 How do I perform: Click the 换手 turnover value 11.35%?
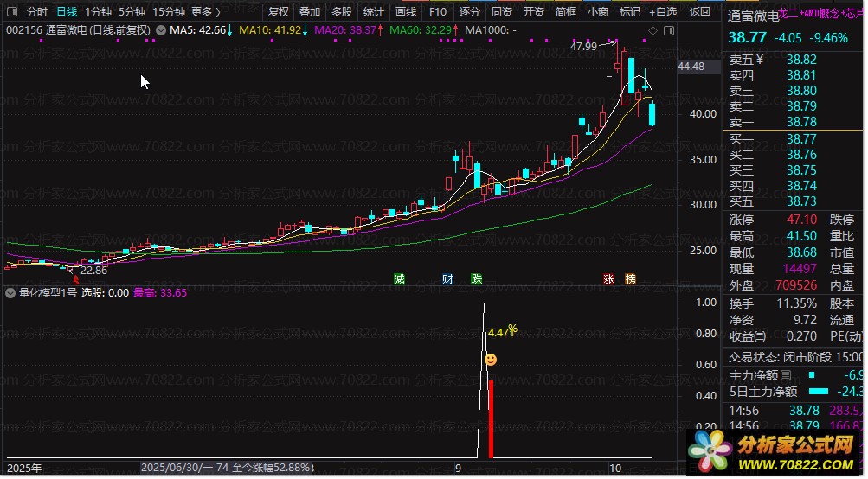[796, 303]
